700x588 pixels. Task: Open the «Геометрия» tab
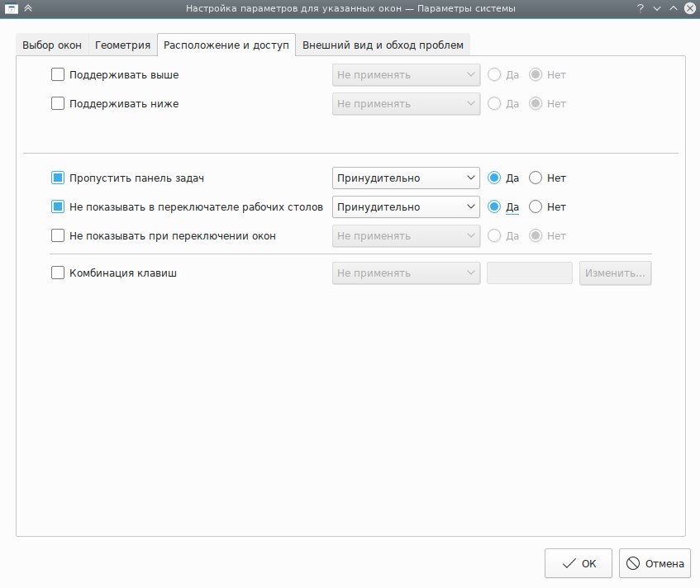(x=122, y=45)
